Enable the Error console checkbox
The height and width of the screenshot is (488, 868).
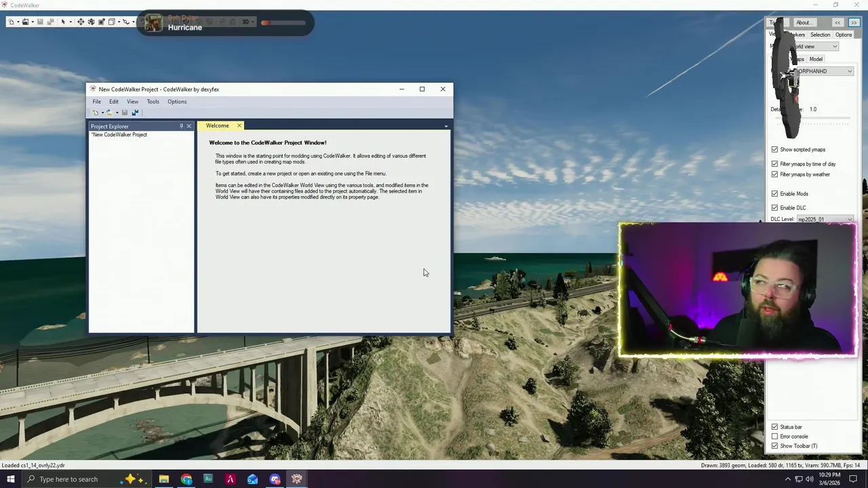pos(774,436)
